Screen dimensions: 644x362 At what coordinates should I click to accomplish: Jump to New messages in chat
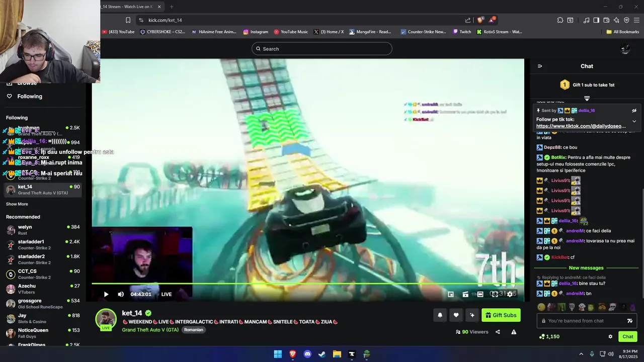(x=586, y=268)
